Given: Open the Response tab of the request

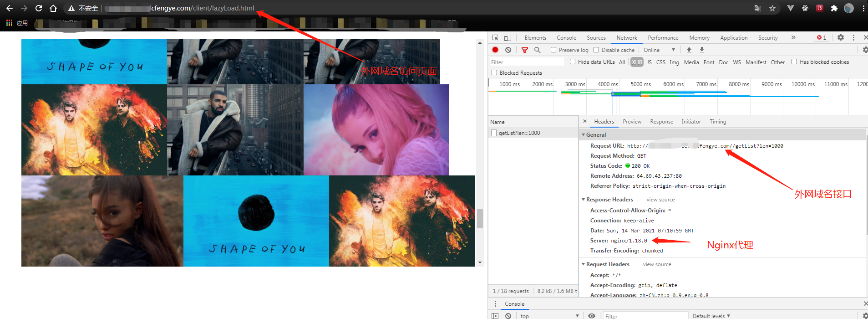Looking at the screenshot, I should (x=661, y=121).
